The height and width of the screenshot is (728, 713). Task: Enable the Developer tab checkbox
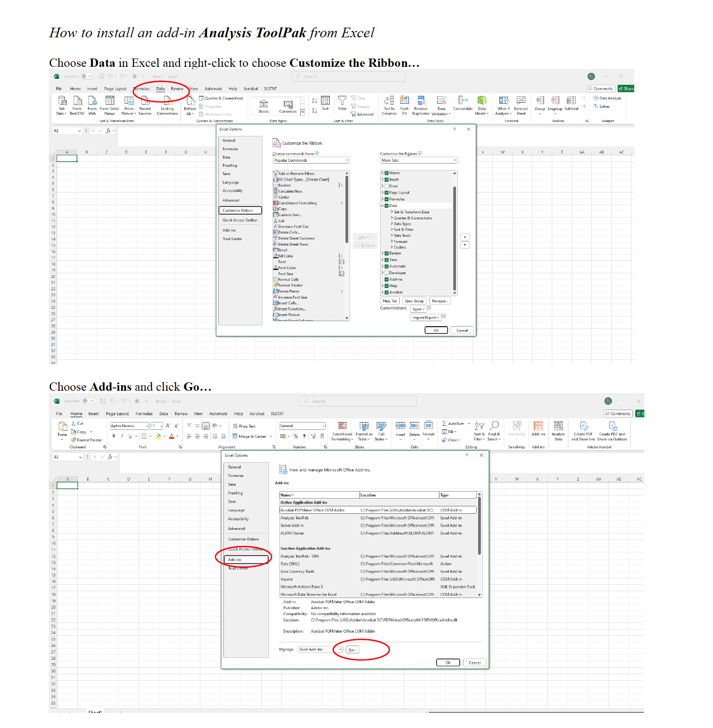tap(387, 273)
